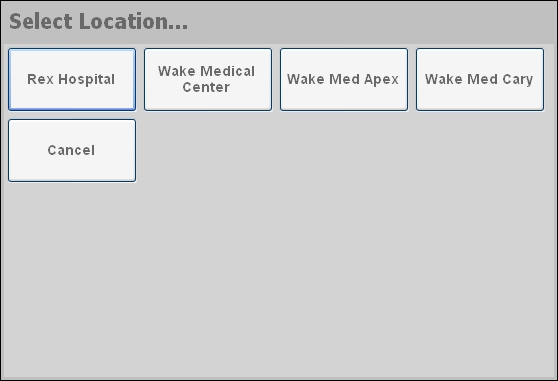Select Wake Med Cary
Screen dimensions: 558x381
(480, 79)
